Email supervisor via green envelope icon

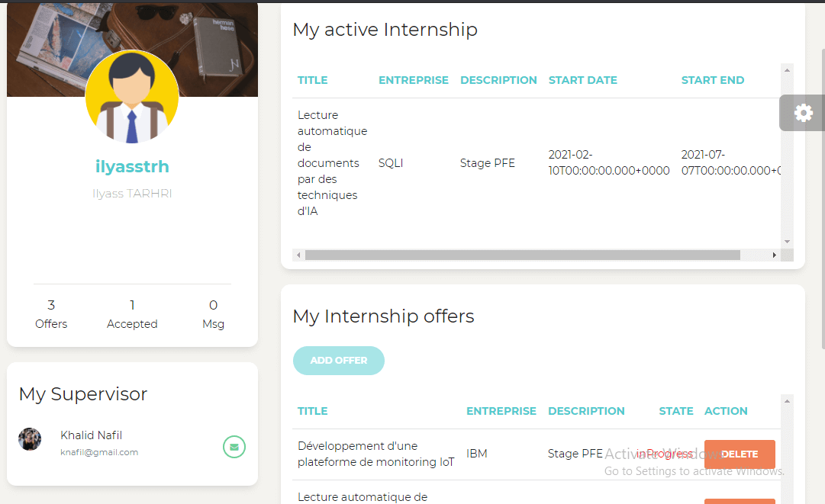pos(234,447)
